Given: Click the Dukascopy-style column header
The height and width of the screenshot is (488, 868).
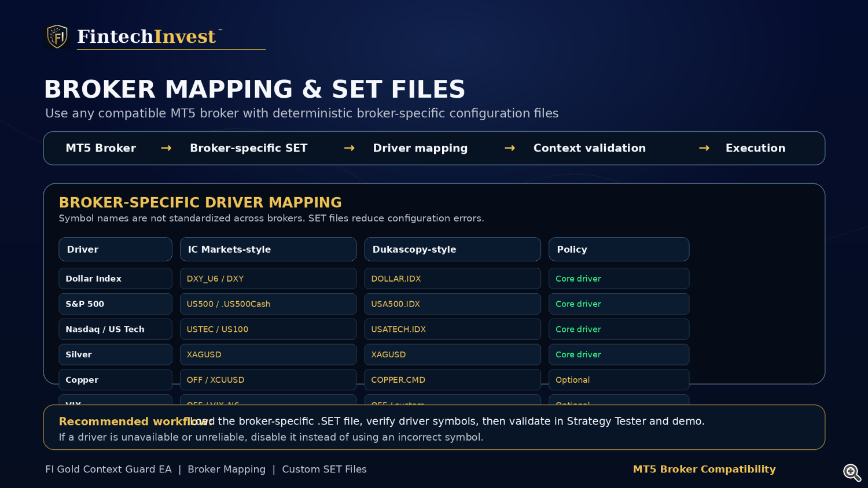Looking at the screenshot, I should tap(453, 249).
